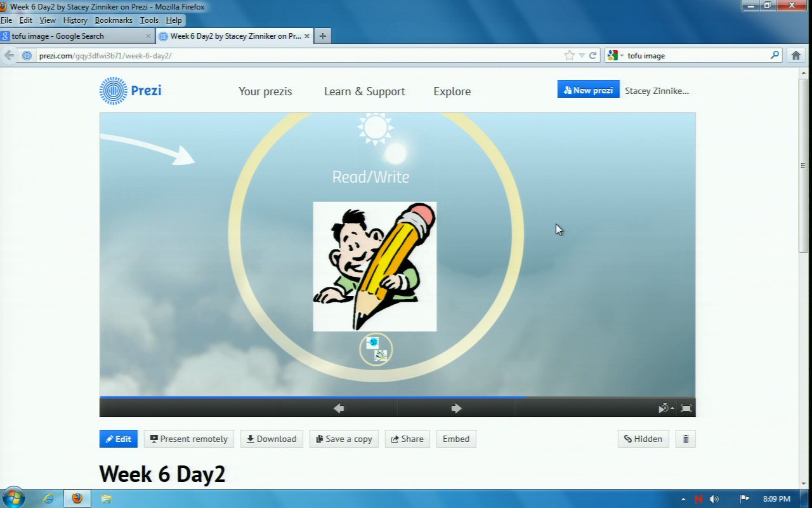Click the search magnifier icon
Screen dimensions: 812x508
pyautogui.click(x=775, y=55)
